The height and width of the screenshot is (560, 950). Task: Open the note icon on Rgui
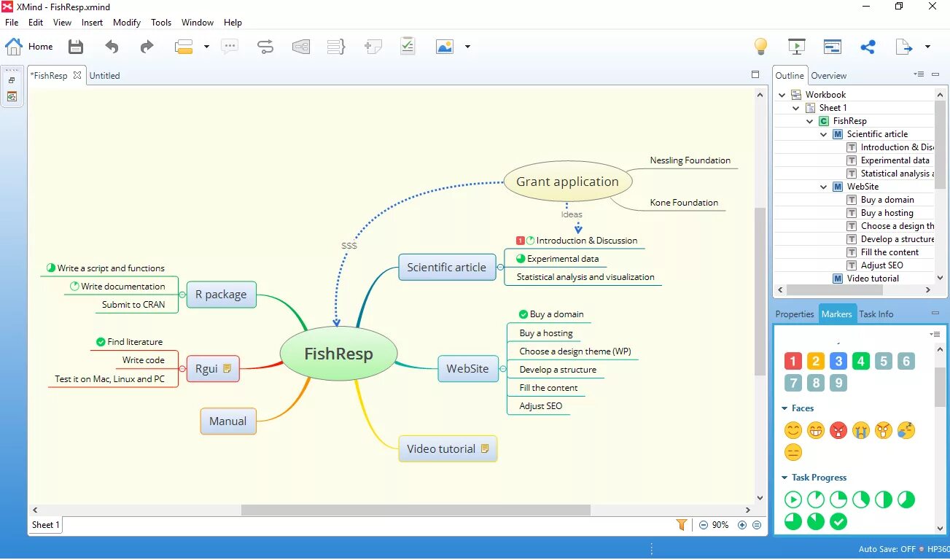point(227,368)
